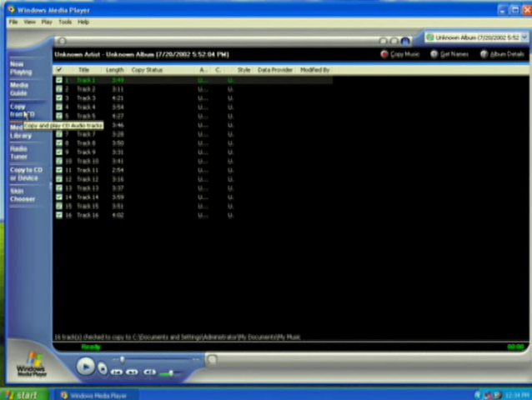Switch to skin mode via round corner button
This screenshot has height=400, width=532.
[x=212, y=359]
